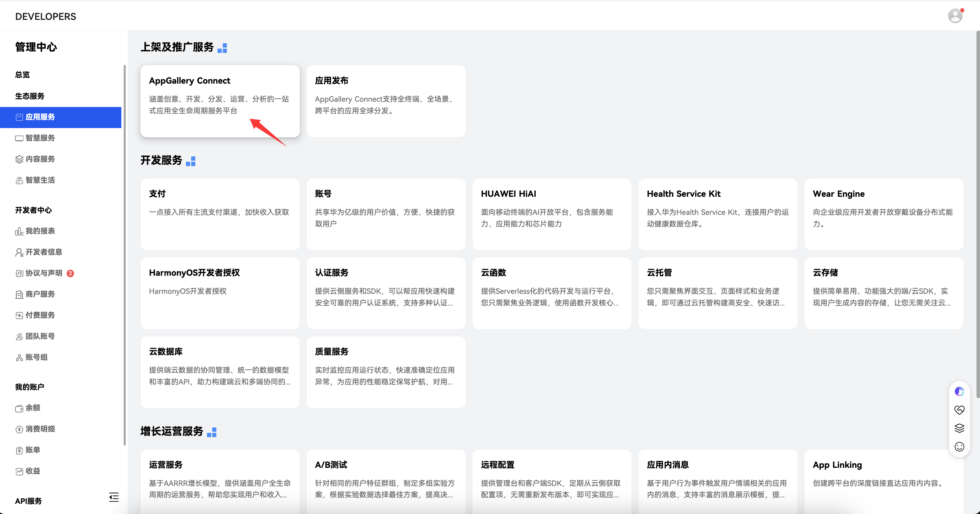This screenshot has width=980, height=514.
Task: Expand the API服务 sidebar section
Action: pyautogui.click(x=29, y=501)
